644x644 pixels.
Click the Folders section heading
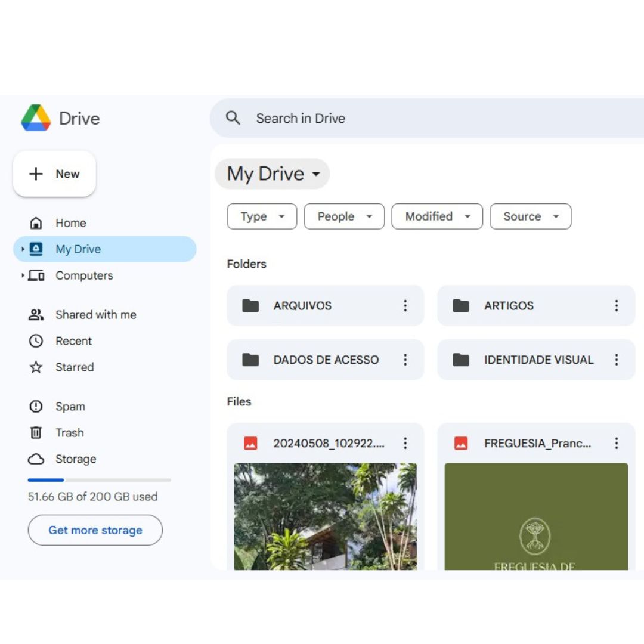pyautogui.click(x=246, y=264)
